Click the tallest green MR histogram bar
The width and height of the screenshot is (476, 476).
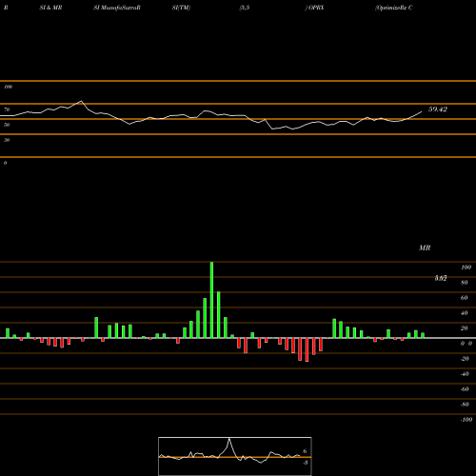211,300
